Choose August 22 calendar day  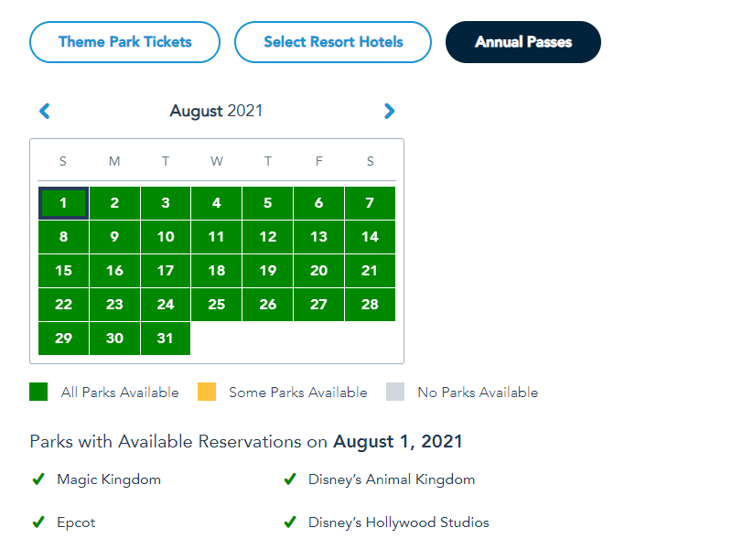[63, 305]
